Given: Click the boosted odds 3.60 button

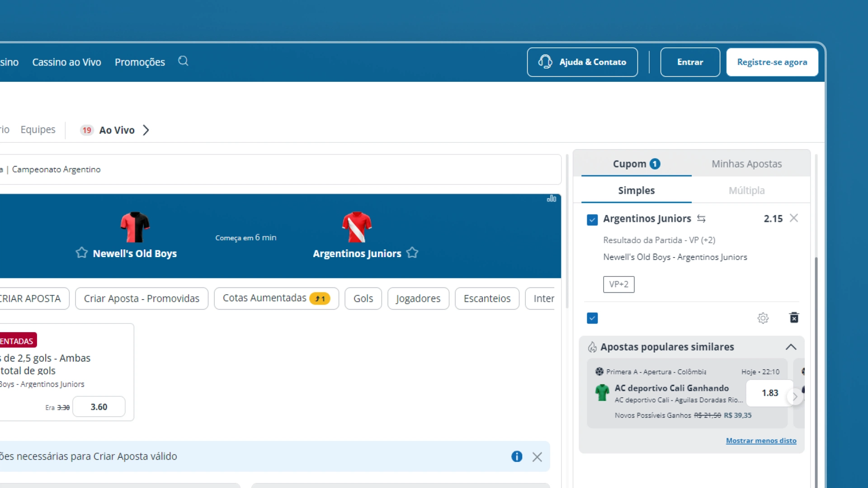Looking at the screenshot, I should pos(99,407).
